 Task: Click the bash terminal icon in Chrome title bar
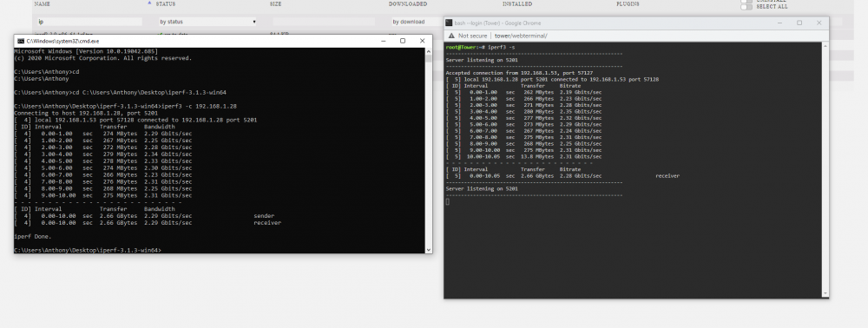449,23
